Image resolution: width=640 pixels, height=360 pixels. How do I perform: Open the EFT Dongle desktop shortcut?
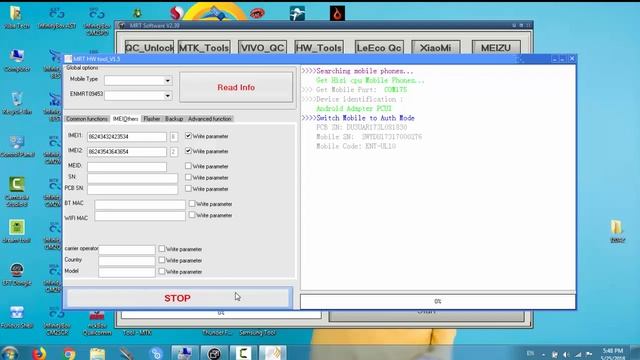point(17,274)
